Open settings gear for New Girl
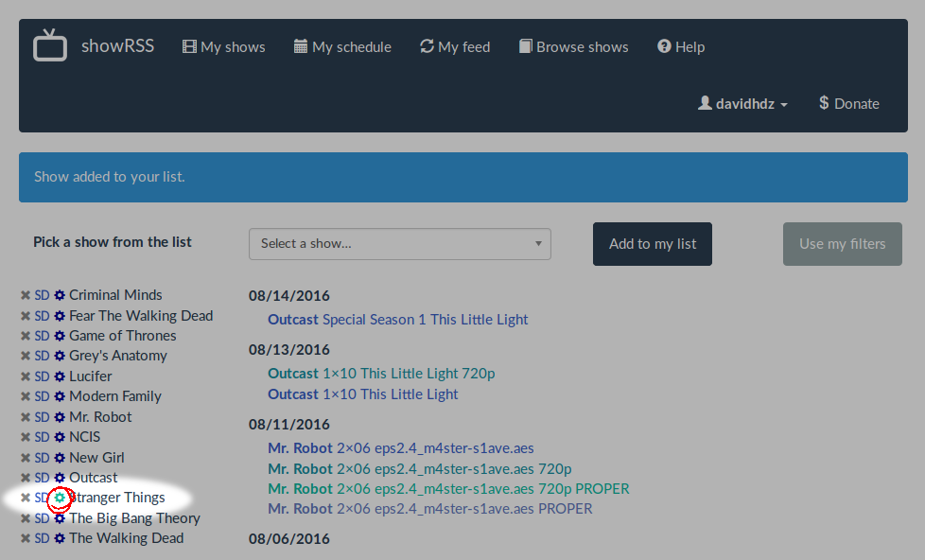 60,458
